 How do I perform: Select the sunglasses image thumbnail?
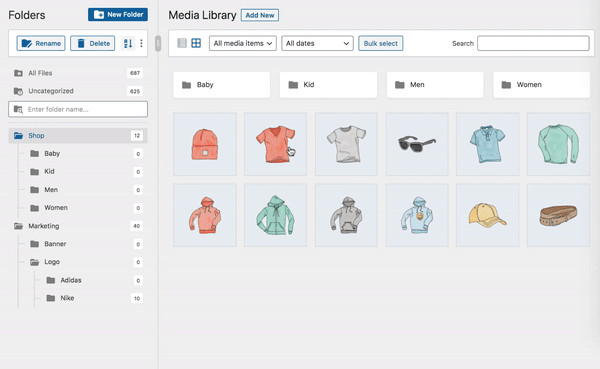417,144
